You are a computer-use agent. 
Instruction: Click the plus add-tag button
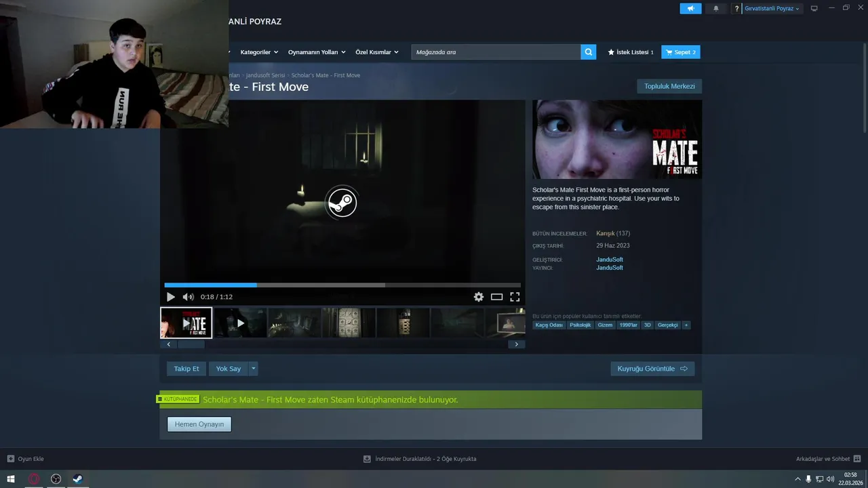coord(686,325)
